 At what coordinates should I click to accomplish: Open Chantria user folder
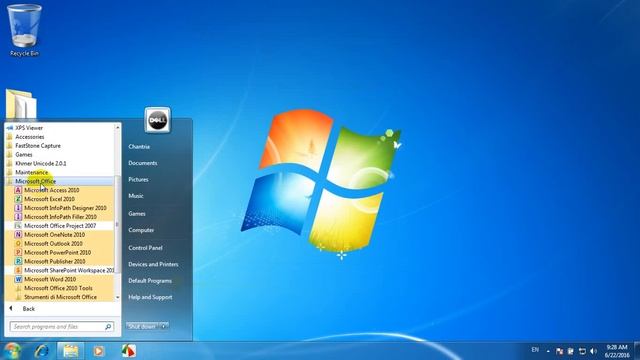[139, 147]
